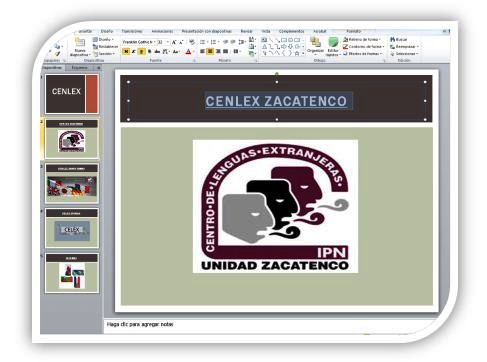Viewport: 487px width, 362px height.
Task: Click Restablecer in the Diapositivas group
Action: coord(105,46)
